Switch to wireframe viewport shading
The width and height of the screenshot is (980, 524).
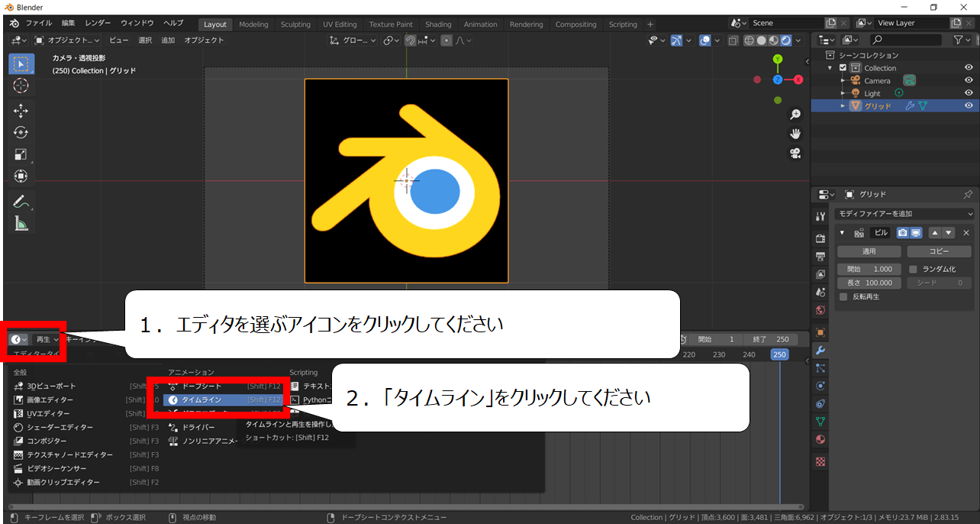[750, 40]
